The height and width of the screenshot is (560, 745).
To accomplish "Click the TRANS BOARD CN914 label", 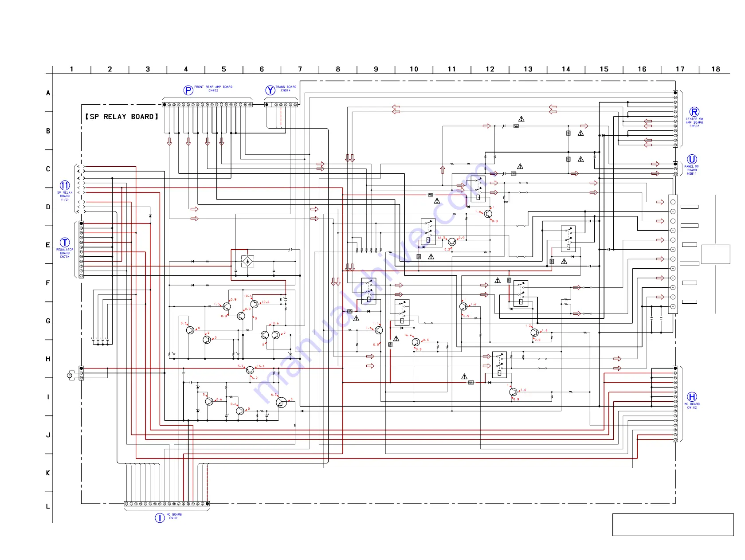I will tap(286, 89).
